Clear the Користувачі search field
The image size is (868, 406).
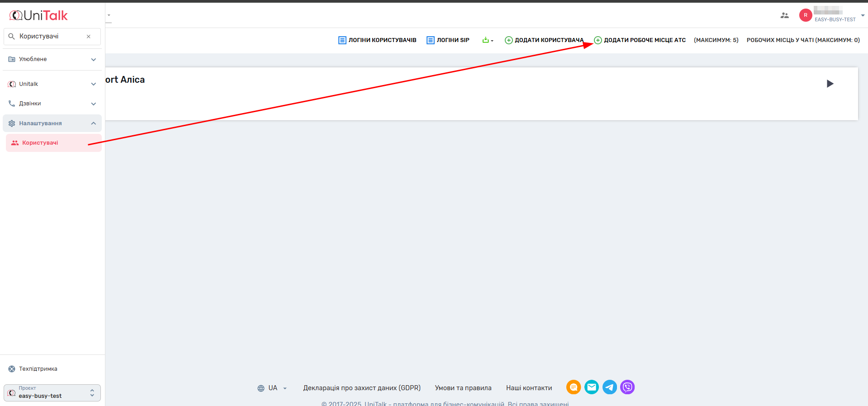coord(89,37)
